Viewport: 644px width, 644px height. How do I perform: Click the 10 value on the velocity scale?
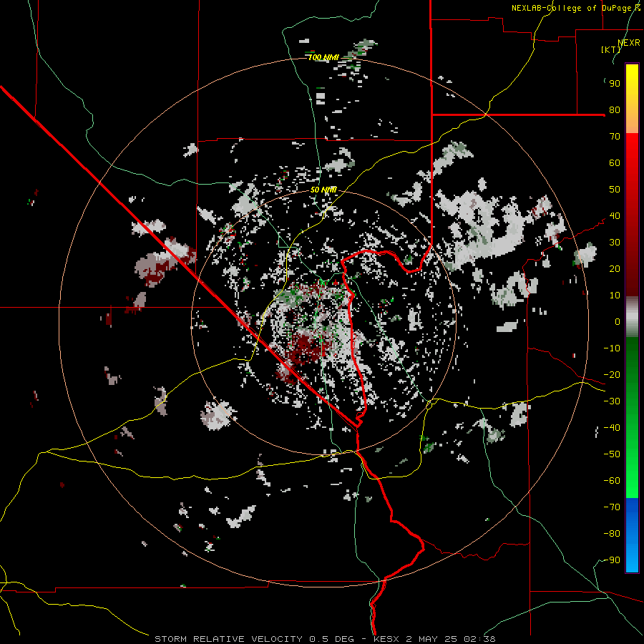615,296
